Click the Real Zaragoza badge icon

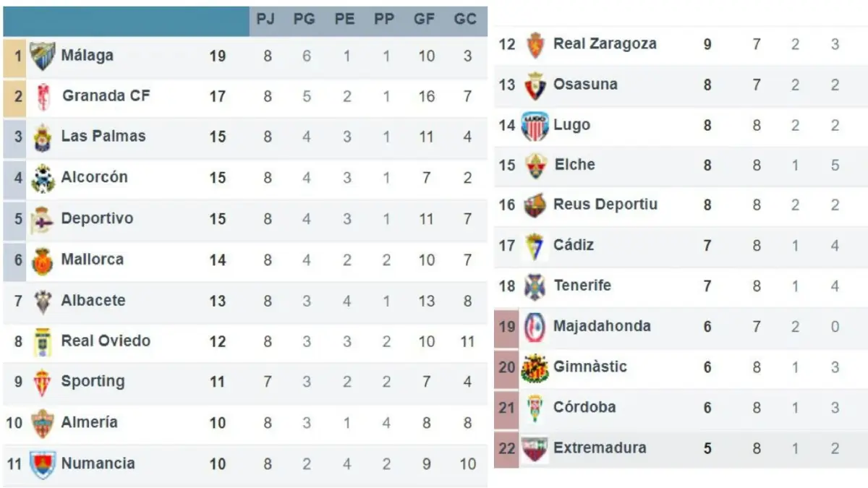[535, 45]
